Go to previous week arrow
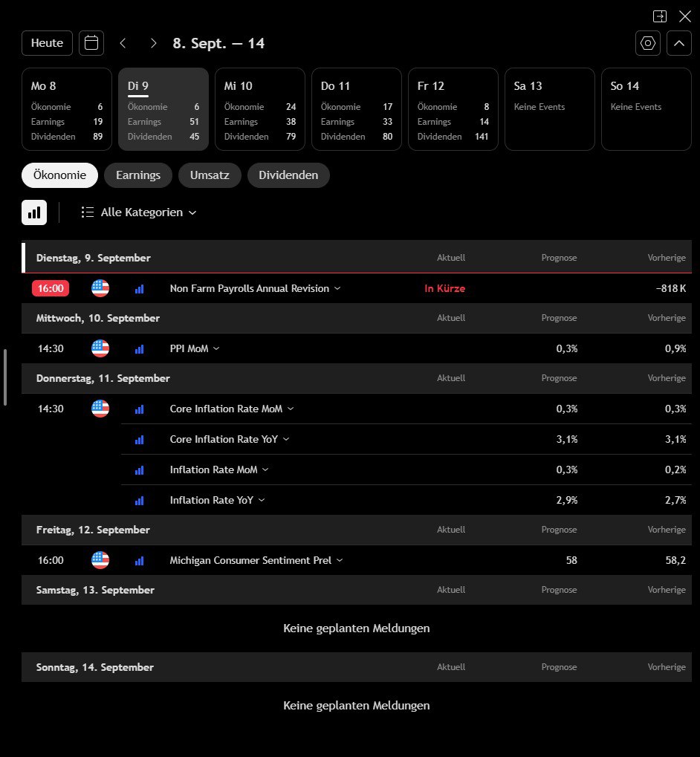 (123, 43)
